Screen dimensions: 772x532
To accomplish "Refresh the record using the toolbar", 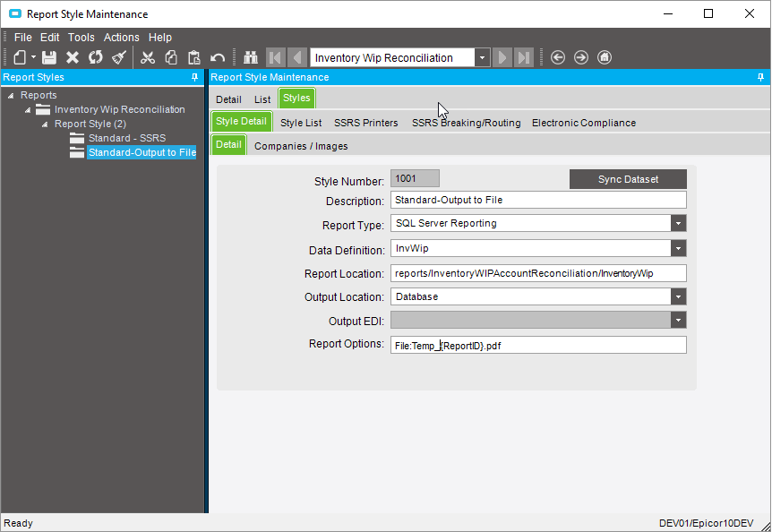I will point(96,57).
